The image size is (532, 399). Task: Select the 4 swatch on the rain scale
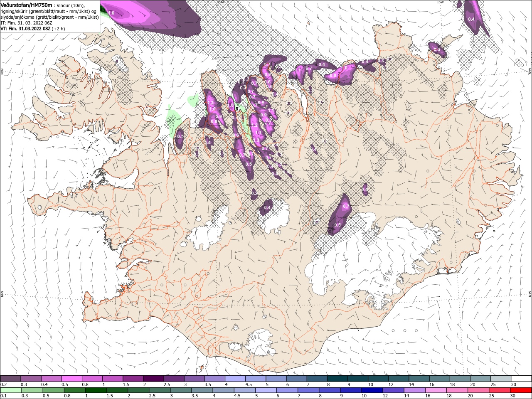pos(224,390)
